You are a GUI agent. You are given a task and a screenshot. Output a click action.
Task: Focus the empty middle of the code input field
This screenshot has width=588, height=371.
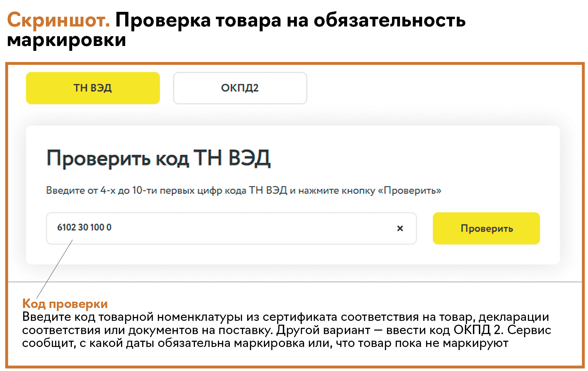point(244,228)
